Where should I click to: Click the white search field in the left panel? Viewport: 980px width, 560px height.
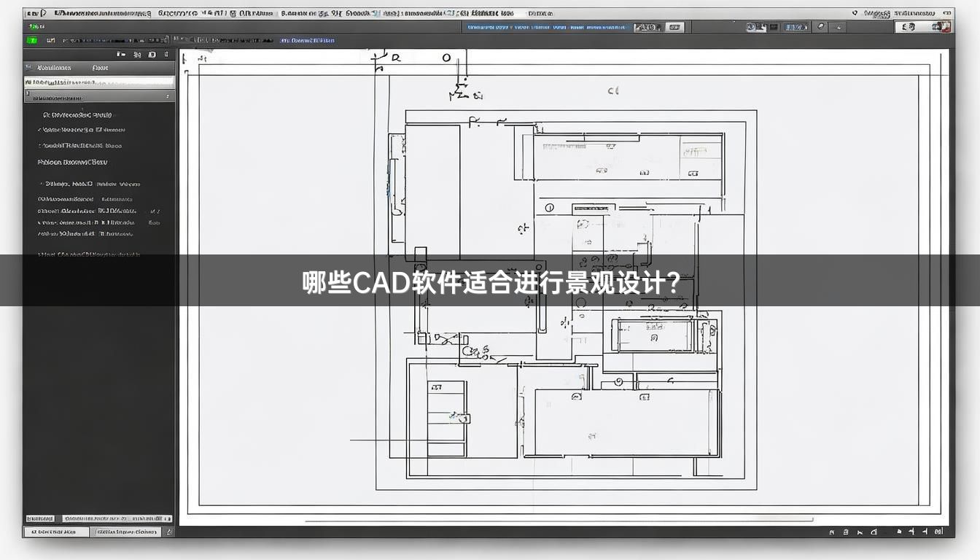pyautogui.click(x=100, y=82)
